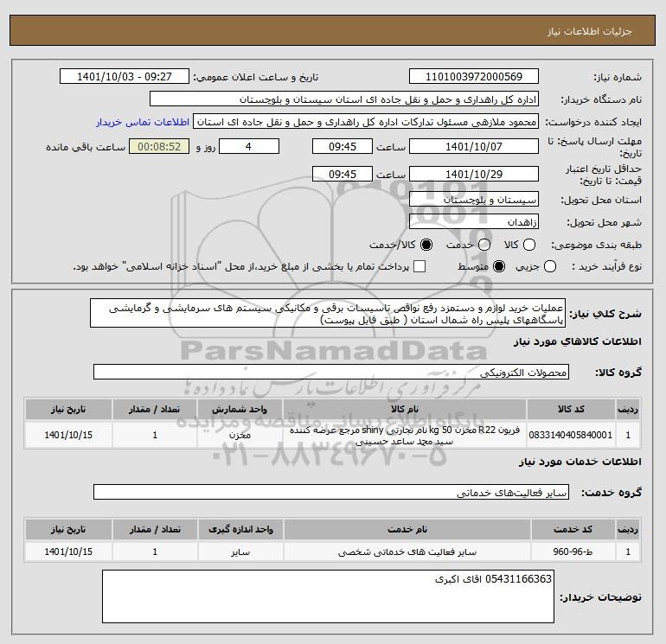Image resolution: width=666 pixels, height=644 pixels.
Task: Click the buyer organization name field
Action: (344, 99)
